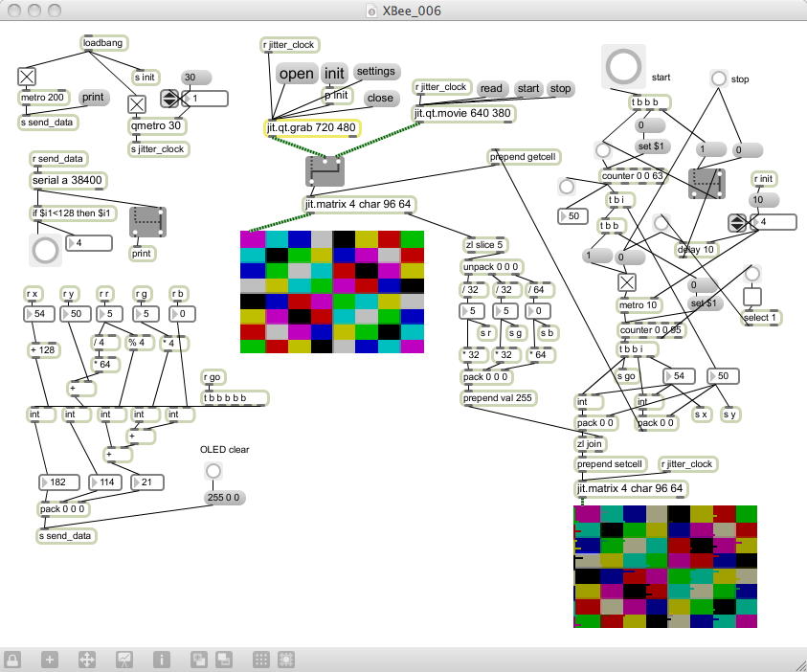807x672 pixels.
Task: Click the 30 message box
Action: point(195,78)
